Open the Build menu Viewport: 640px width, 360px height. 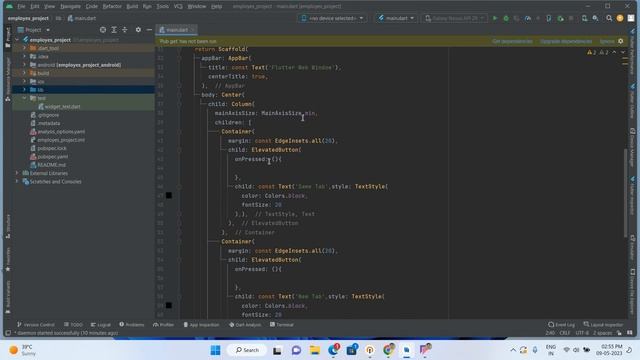132,7
